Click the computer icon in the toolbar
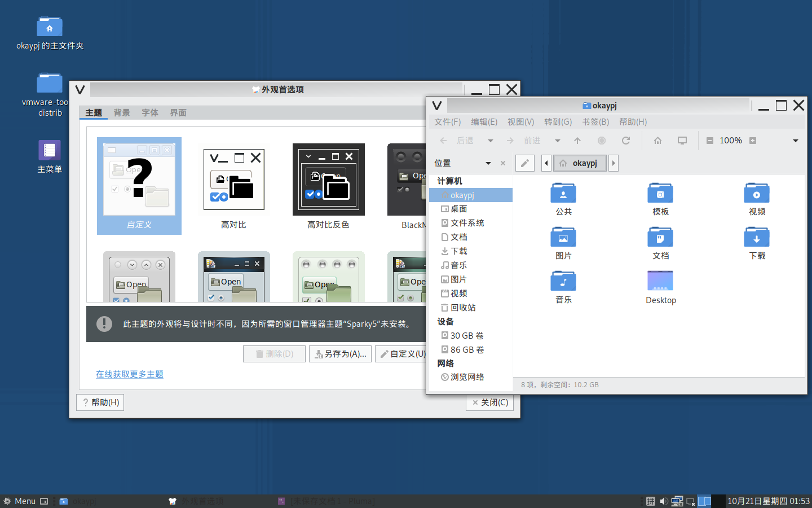This screenshot has width=812, height=508. click(x=682, y=141)
